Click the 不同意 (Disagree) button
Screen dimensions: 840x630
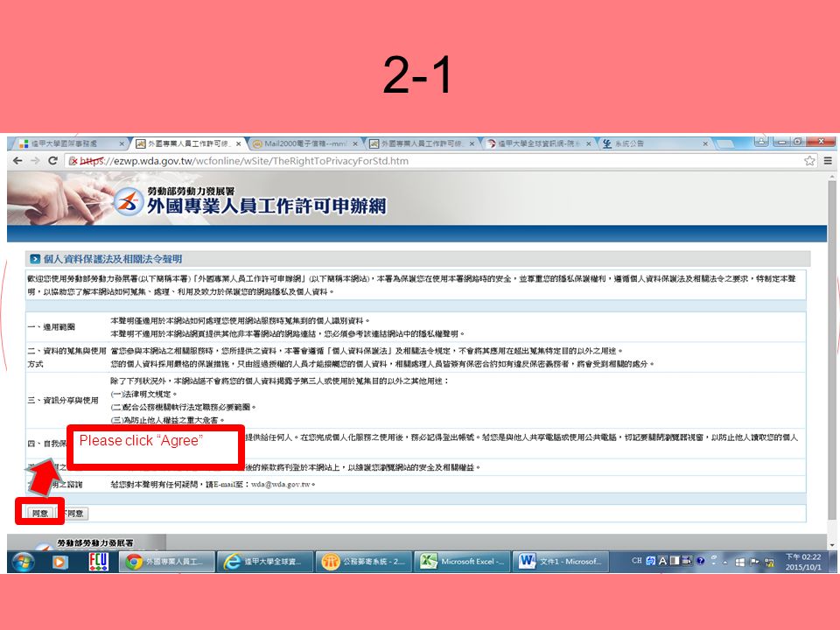73,514
